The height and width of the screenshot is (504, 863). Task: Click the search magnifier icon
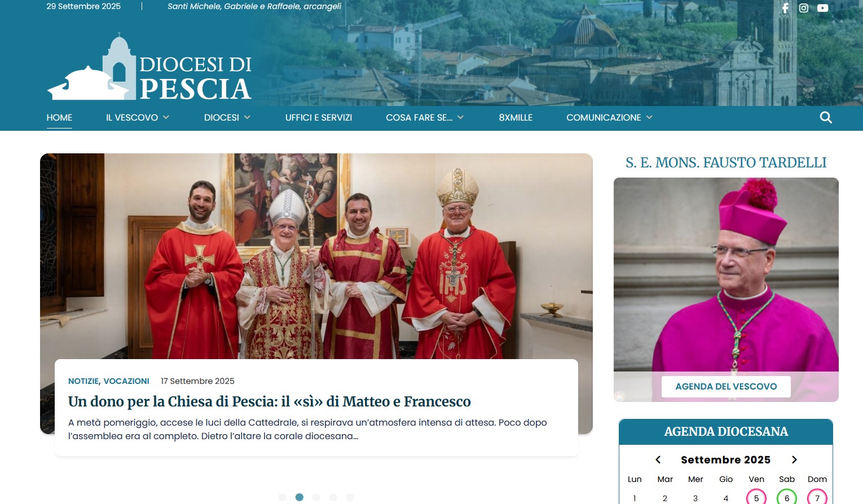point(826,117)
